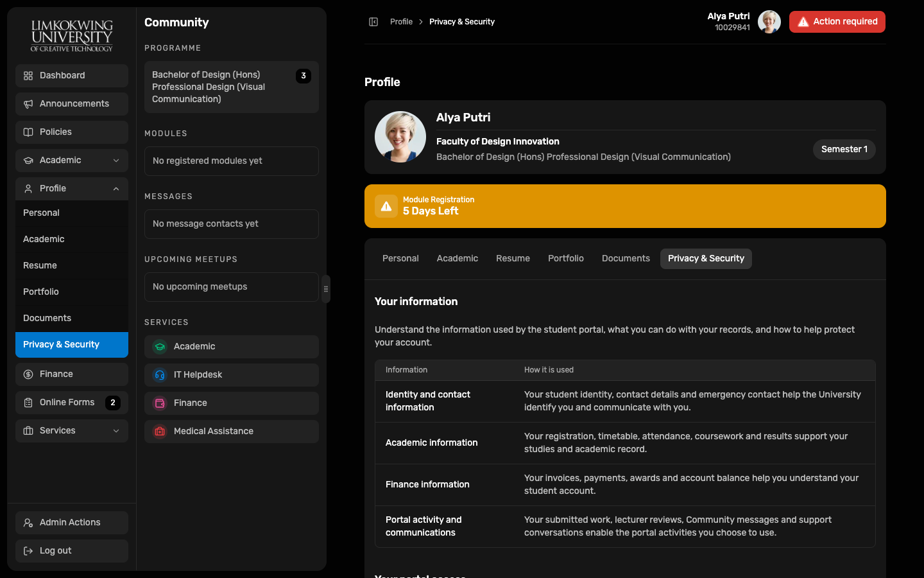This screenshot has height=578, width=924.
Task: Click the small header avatar of Alya Putri
Action: [x=769, y=22]
